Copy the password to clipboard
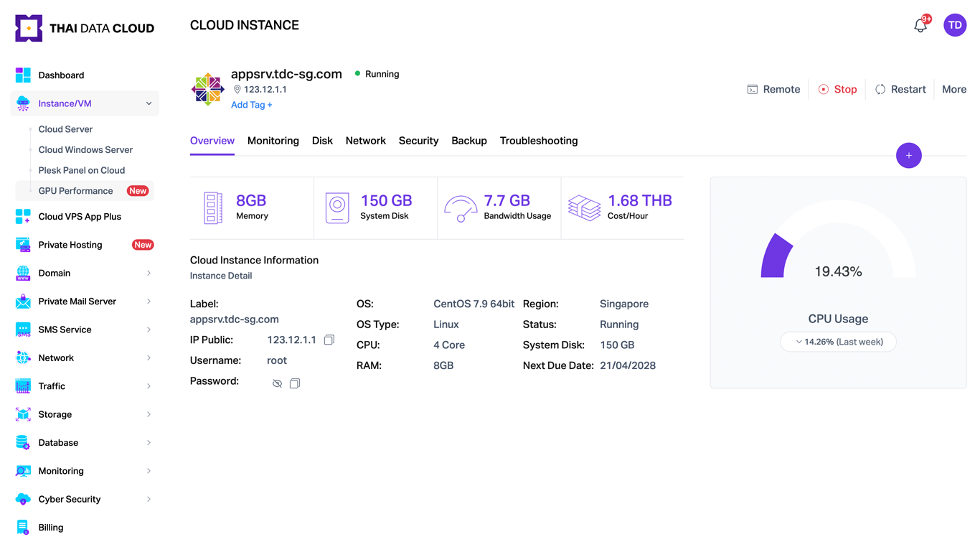The width and height of the screenshot is (980, 542). (295, 383)
